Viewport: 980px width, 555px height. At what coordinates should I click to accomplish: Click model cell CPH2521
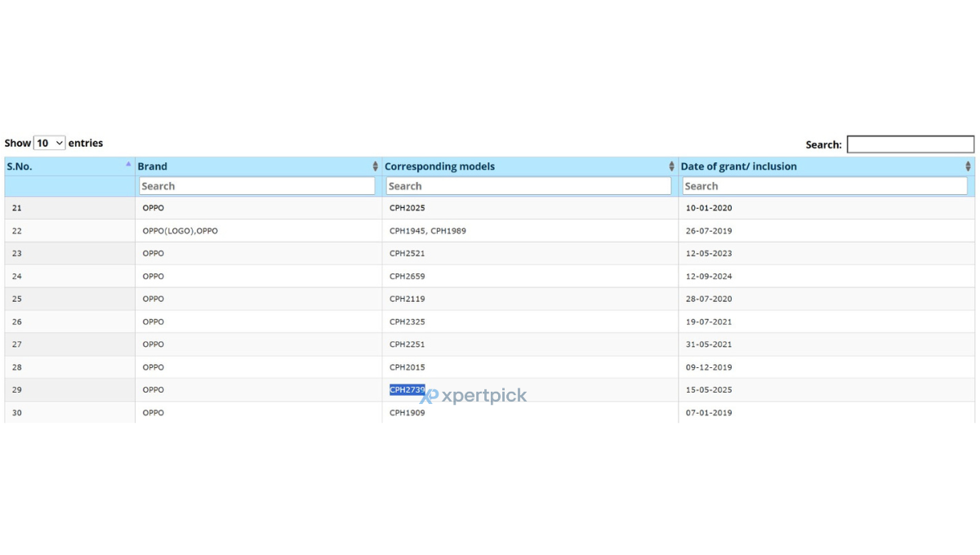(530, 254)
